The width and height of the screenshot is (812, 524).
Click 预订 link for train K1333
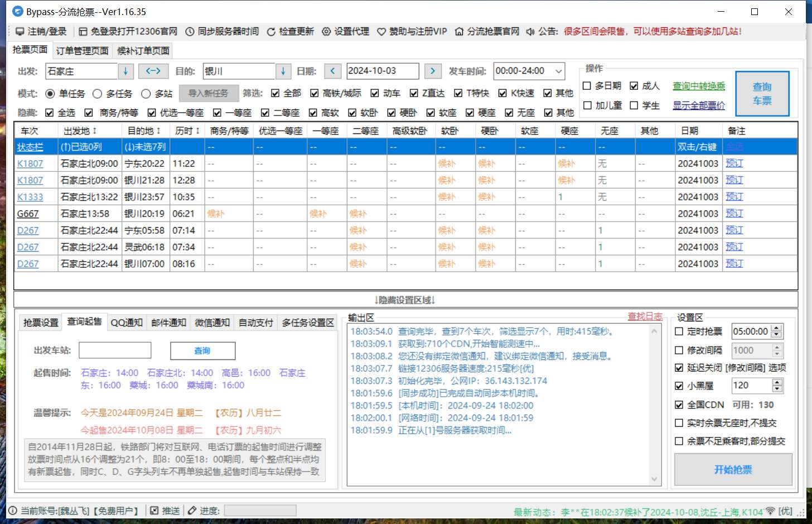[734, 196]
